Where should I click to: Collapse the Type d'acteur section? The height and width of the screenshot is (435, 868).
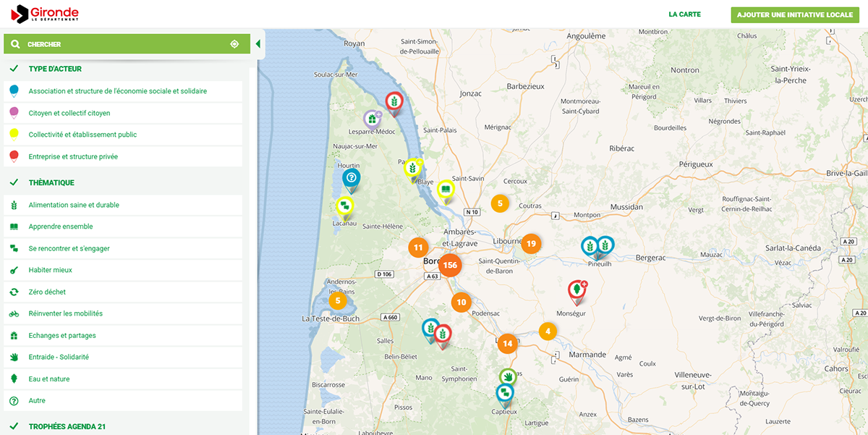pos(55,69)
